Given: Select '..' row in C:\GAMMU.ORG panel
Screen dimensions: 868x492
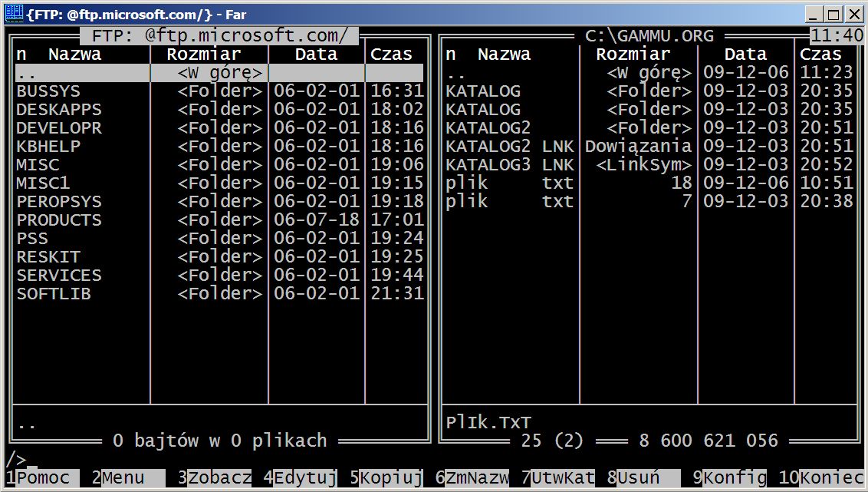Looking at the screenshot, I should pos(649,73).
